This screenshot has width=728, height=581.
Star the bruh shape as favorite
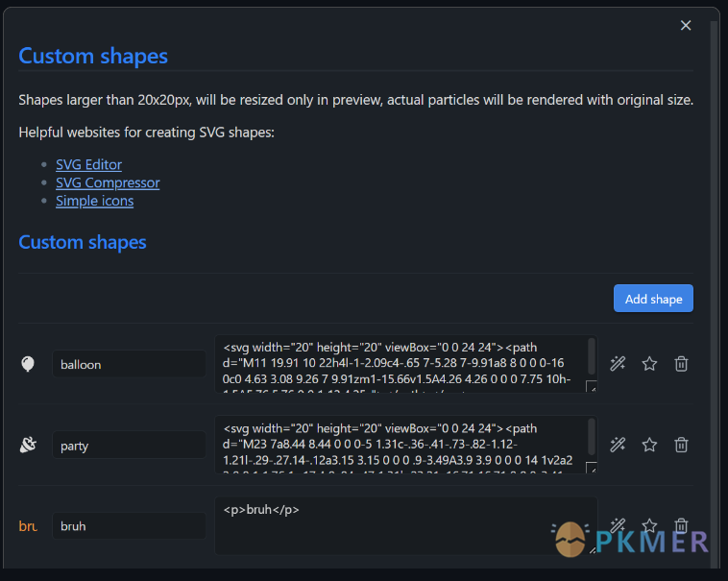pos(649,525)
